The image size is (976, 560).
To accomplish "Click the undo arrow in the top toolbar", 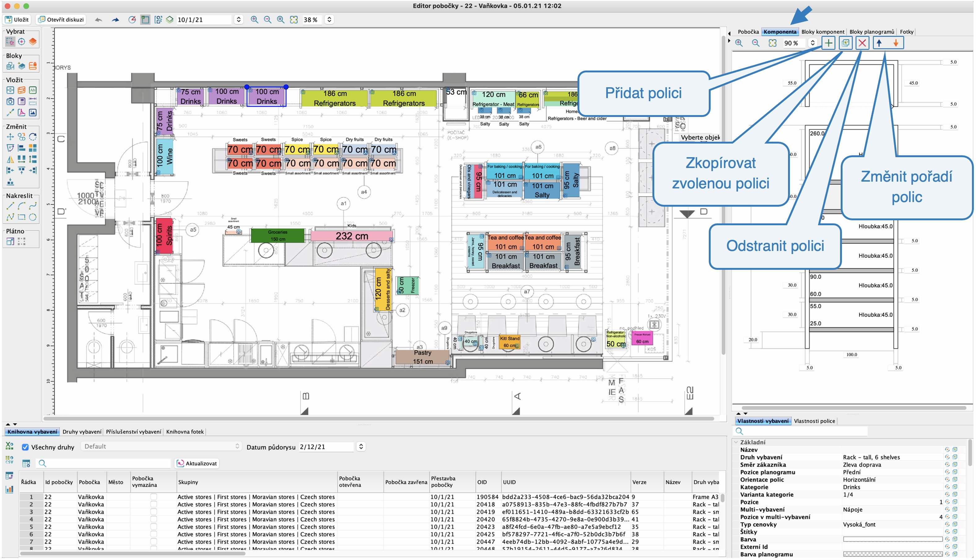I will click(x=98, y=19).
